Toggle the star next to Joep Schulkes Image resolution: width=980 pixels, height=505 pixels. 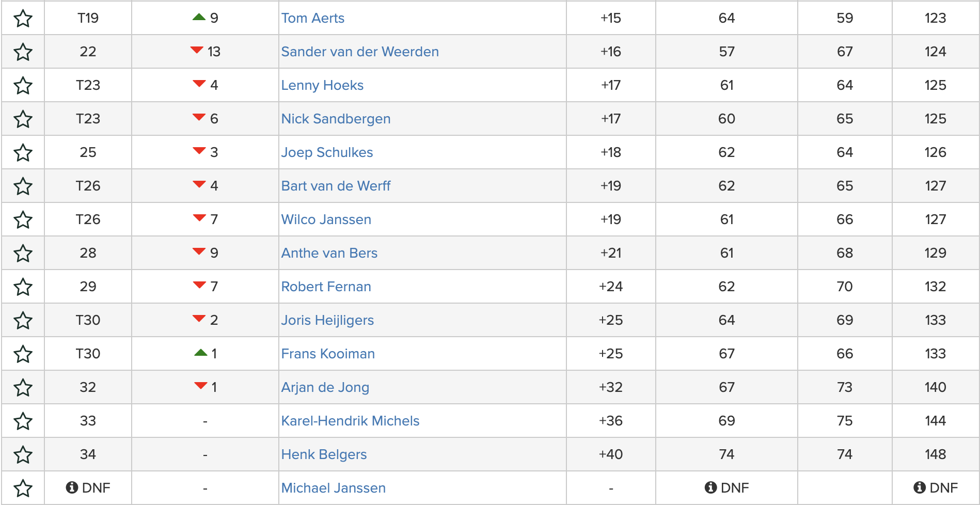(23, 153)
